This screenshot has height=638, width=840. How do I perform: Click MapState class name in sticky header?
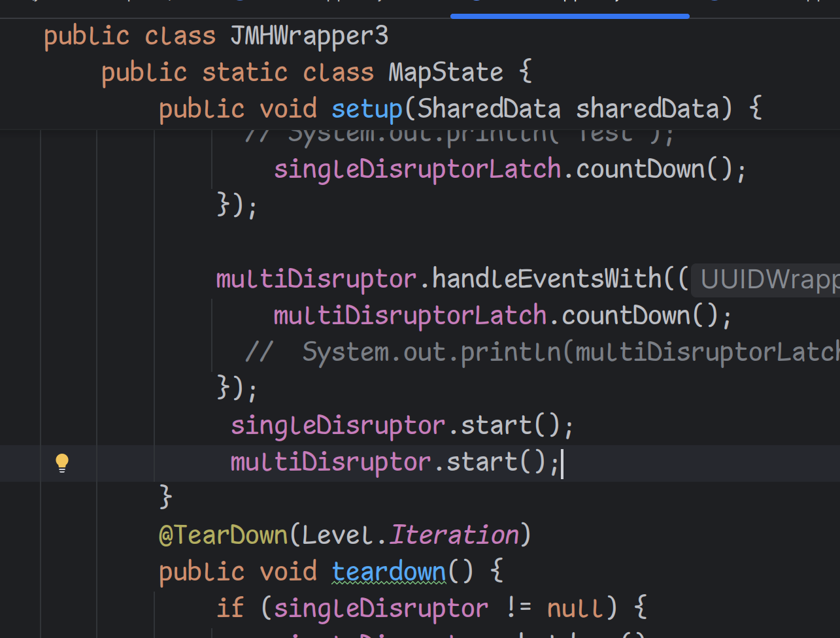(x=446, y=72)
